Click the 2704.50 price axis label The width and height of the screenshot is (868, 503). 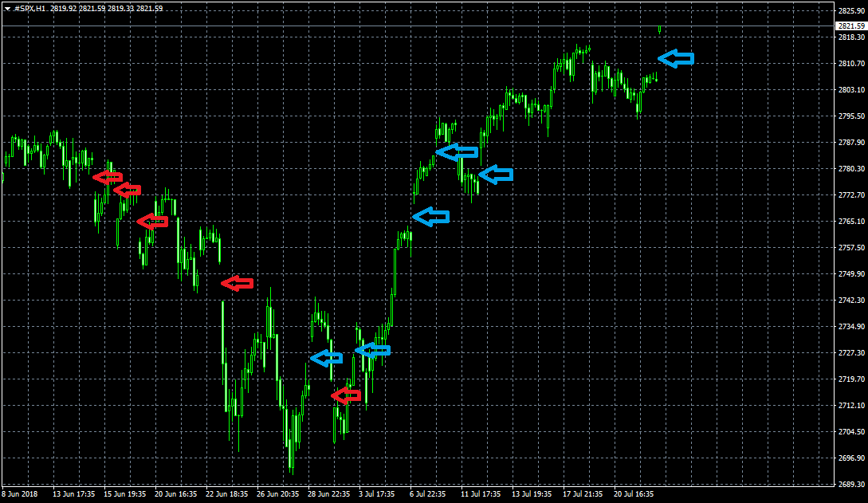(x=851, y=431)
